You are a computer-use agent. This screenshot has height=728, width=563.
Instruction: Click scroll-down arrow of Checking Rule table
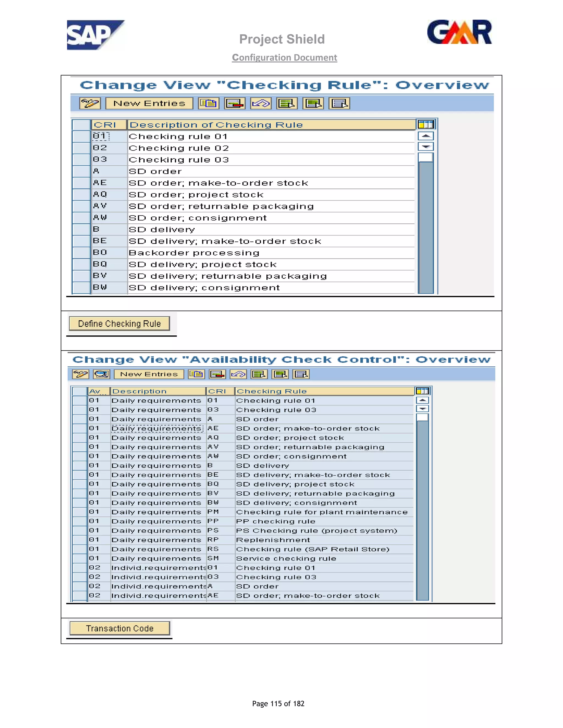[x=426, y=147]
